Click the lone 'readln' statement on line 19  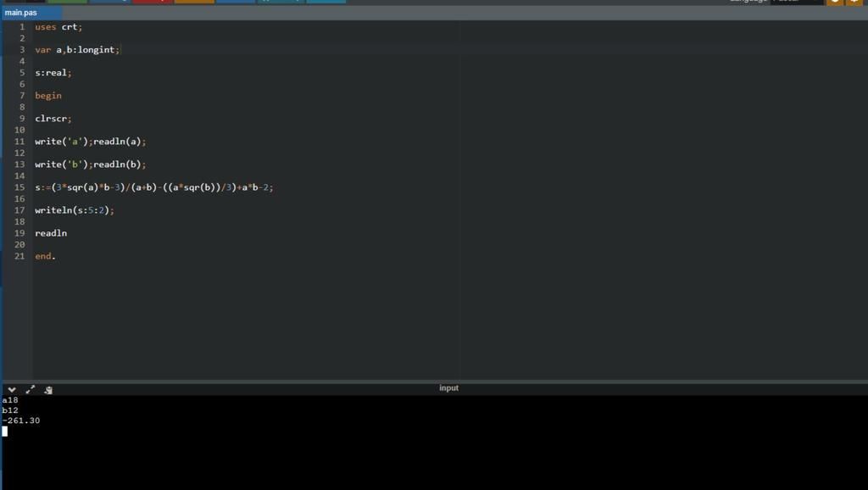click(51, 233)
